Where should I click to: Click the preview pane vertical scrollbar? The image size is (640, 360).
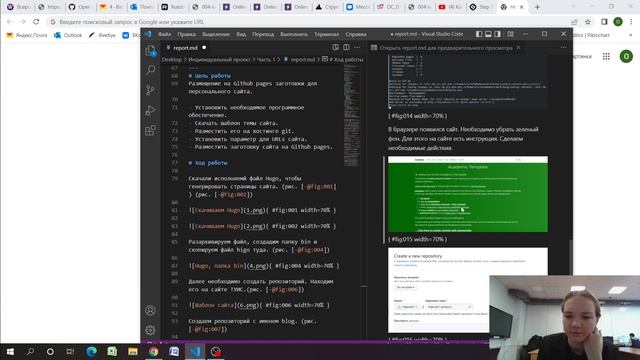(x=570, y=257)
